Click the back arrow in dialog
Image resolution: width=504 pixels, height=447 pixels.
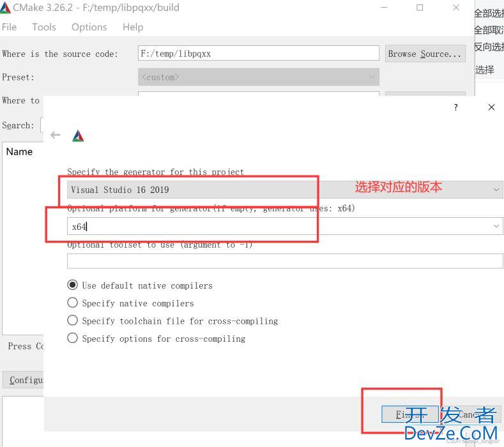pyautogui.click(x=56, y=135)
